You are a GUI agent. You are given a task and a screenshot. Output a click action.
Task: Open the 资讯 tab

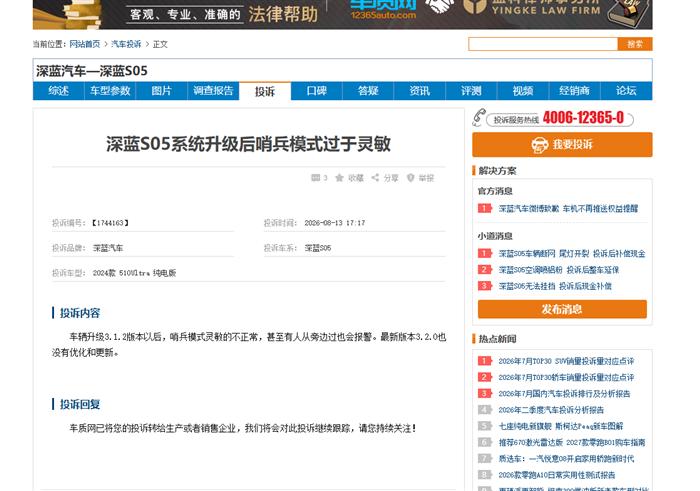click(420, 91)
